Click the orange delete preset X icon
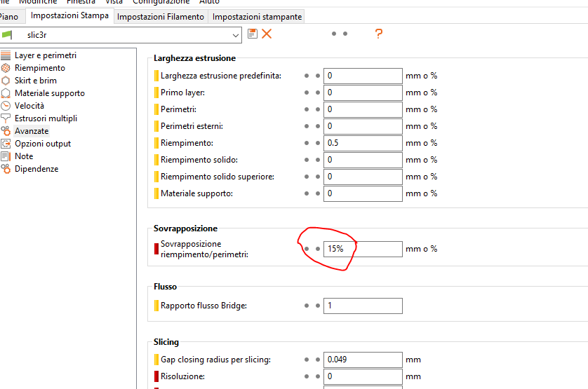Image resolution: width=588 pixels, height=389 pixels. pyautogui.click(x=267, y=34)
